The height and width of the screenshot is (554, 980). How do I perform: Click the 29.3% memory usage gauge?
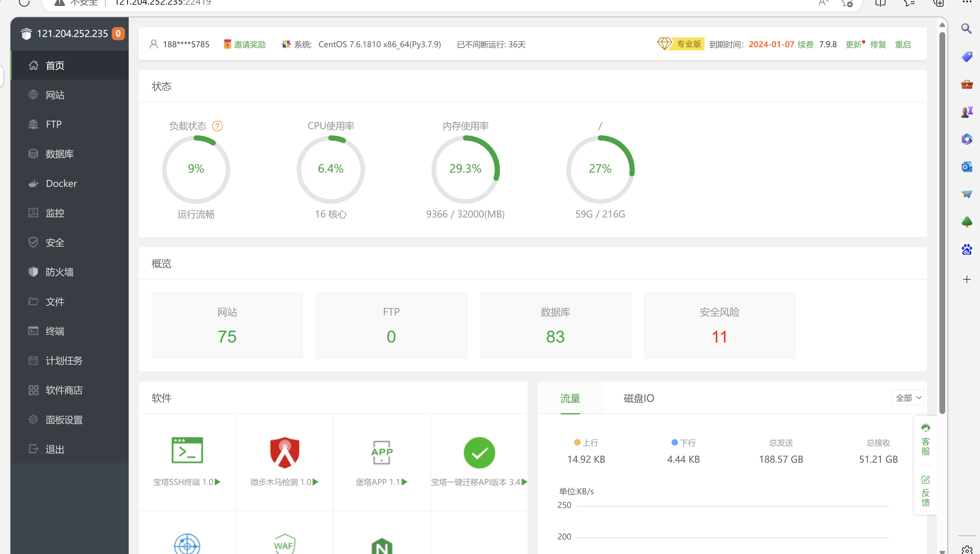tap(466, 169)
